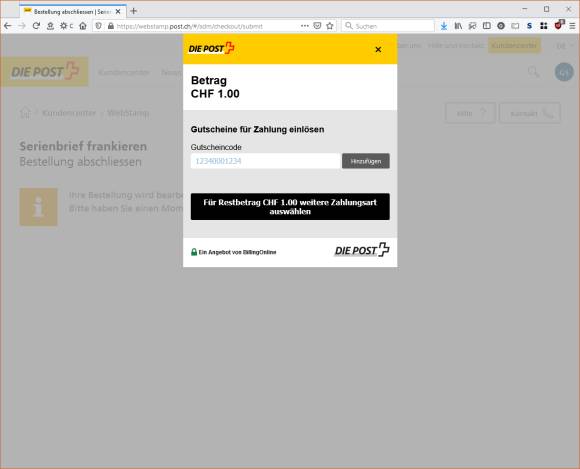Open the Firefox hamburger menu
580x469 pixels.
point(572,26)
